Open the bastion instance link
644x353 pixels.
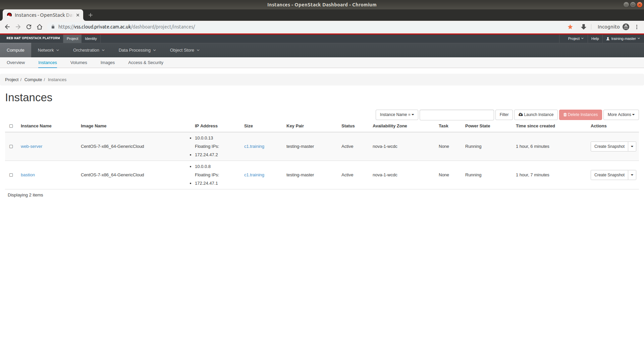point(28,175)
